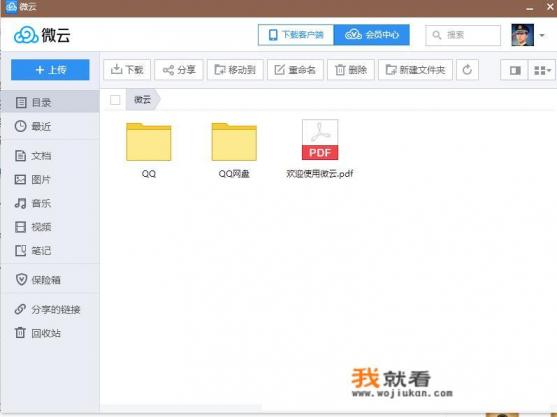557x417 pixels.
Task: Open the 会员中心 member center tab
Action: click(372, 35)
